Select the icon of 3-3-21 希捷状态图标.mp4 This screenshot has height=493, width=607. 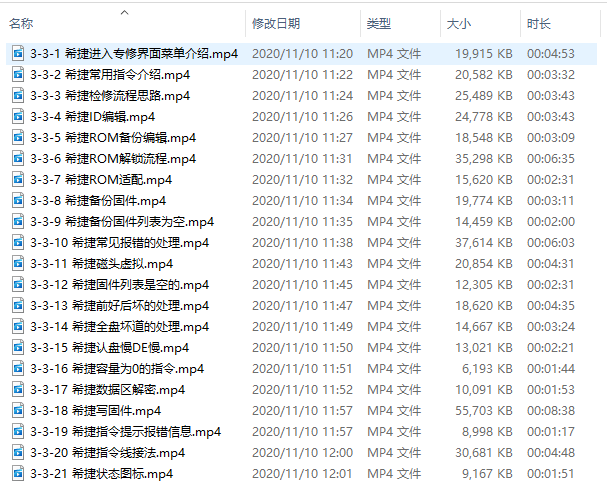tap(18, 474)
